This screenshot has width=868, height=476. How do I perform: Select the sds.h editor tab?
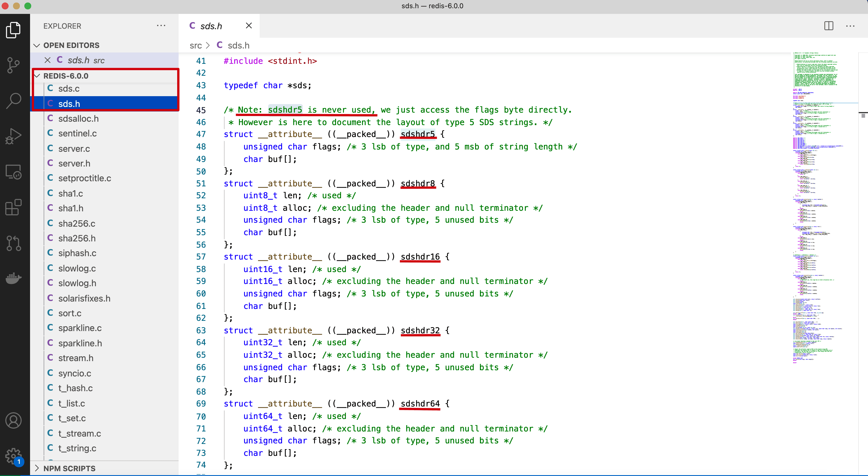point(211,26)
